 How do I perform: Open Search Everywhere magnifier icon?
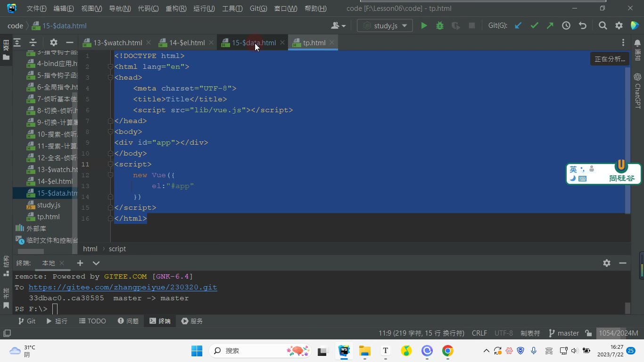(x=603, y=26)
